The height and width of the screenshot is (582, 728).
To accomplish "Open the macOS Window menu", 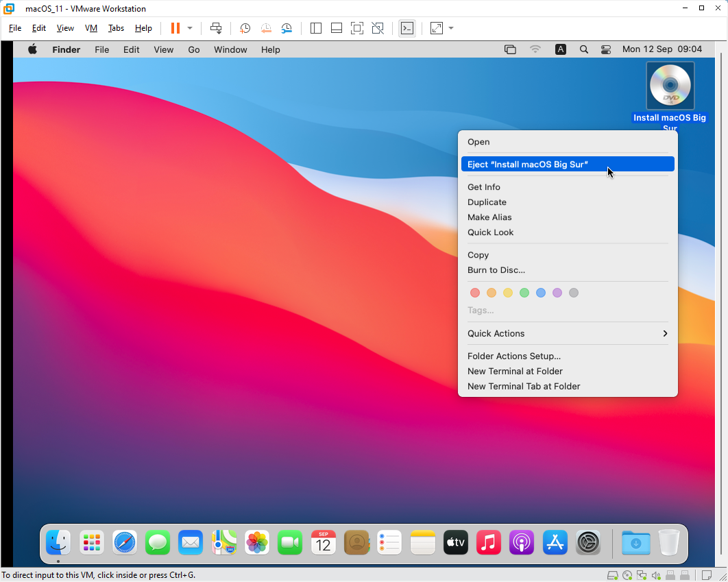I will 230,49.
